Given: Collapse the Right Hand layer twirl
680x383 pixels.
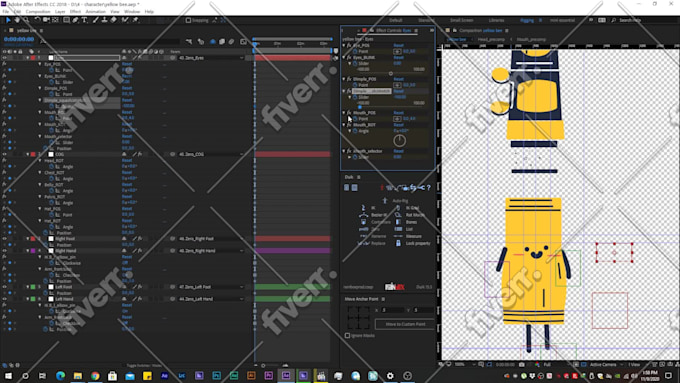Looking at the screenshot, I should point(28,251).
